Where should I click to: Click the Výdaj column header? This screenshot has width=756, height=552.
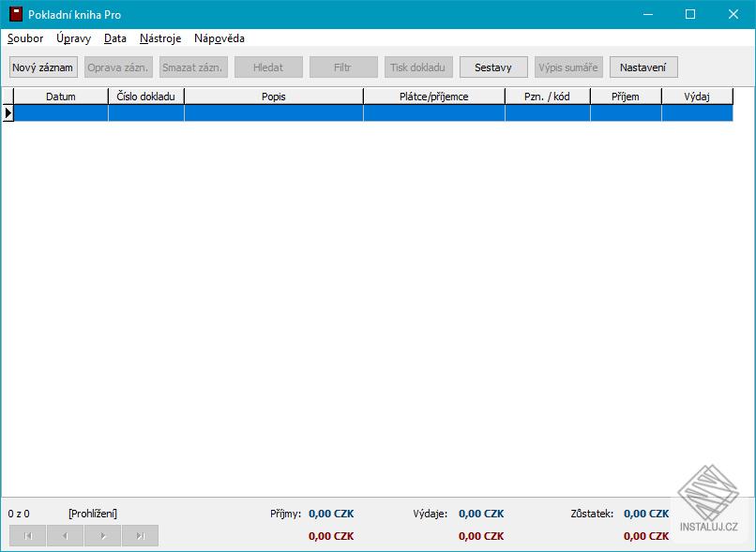[697, 97]
